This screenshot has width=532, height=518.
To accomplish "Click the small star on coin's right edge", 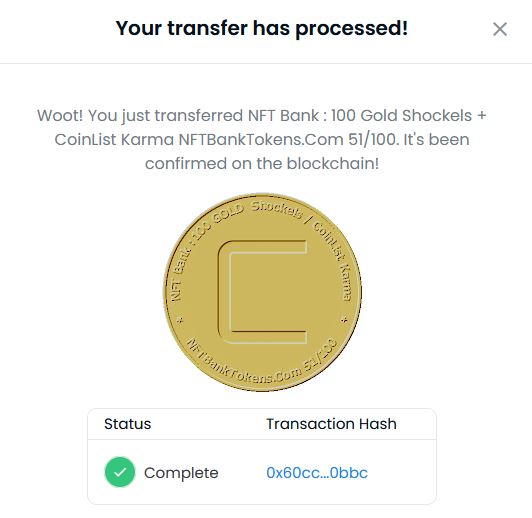I will click(344, 320).
